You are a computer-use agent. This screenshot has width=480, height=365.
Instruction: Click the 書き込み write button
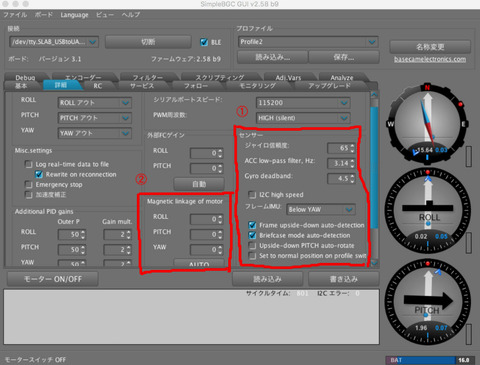[344, 279]
